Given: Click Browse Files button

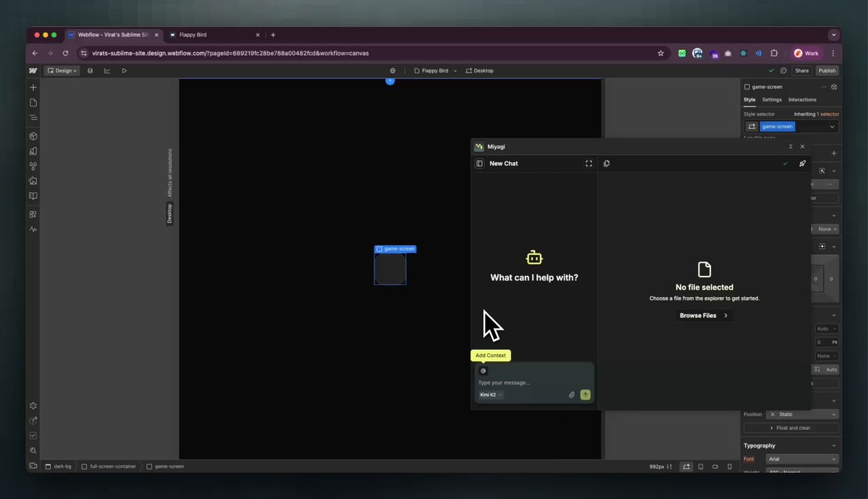Looking at the screenshot, I should (704, 316).
